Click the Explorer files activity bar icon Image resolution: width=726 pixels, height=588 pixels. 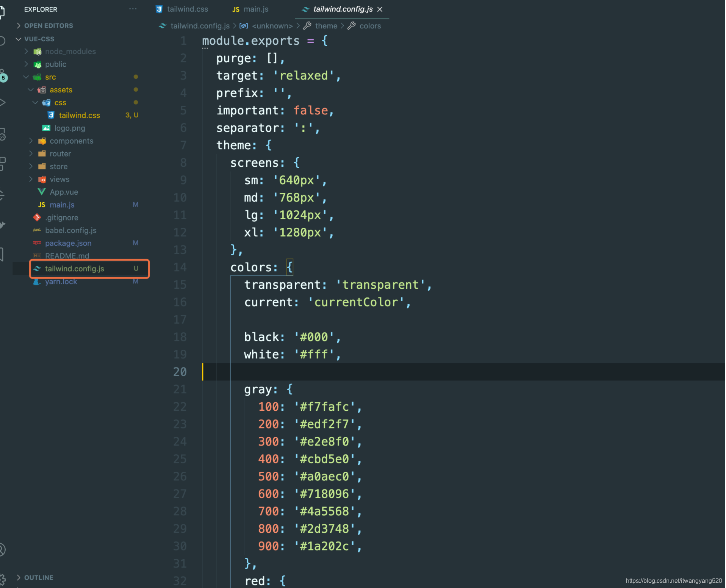pyautogui.click(x=2, y=12)
